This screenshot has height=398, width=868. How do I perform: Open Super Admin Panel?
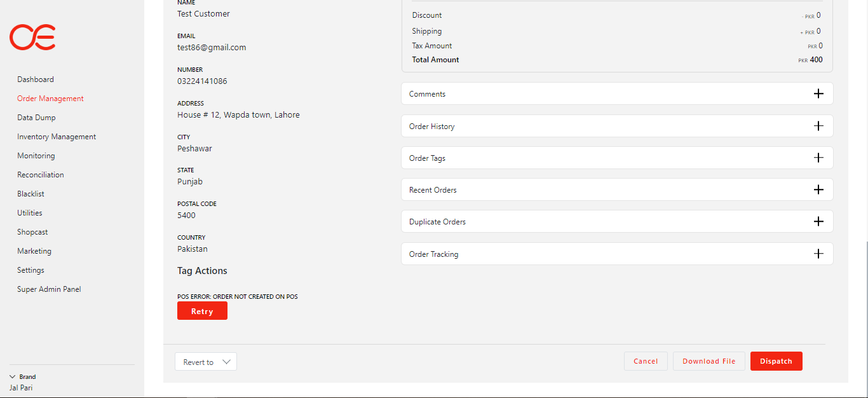click(x=49, y=289)
